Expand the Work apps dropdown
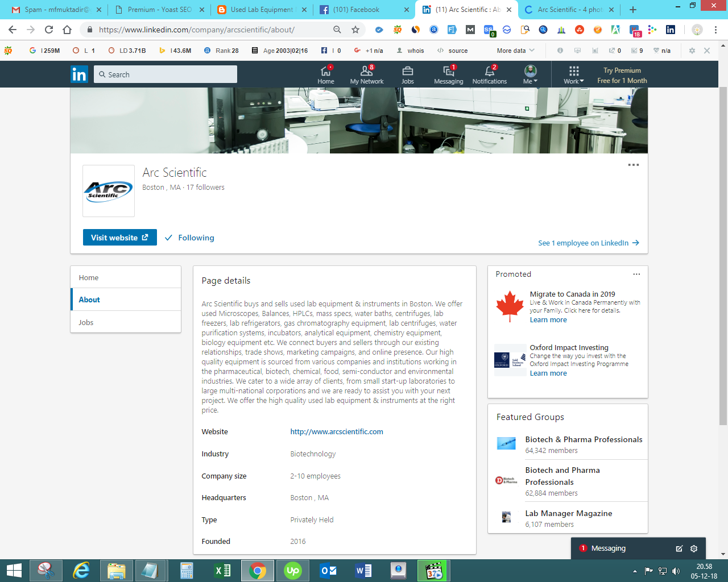 click(574, 74)
